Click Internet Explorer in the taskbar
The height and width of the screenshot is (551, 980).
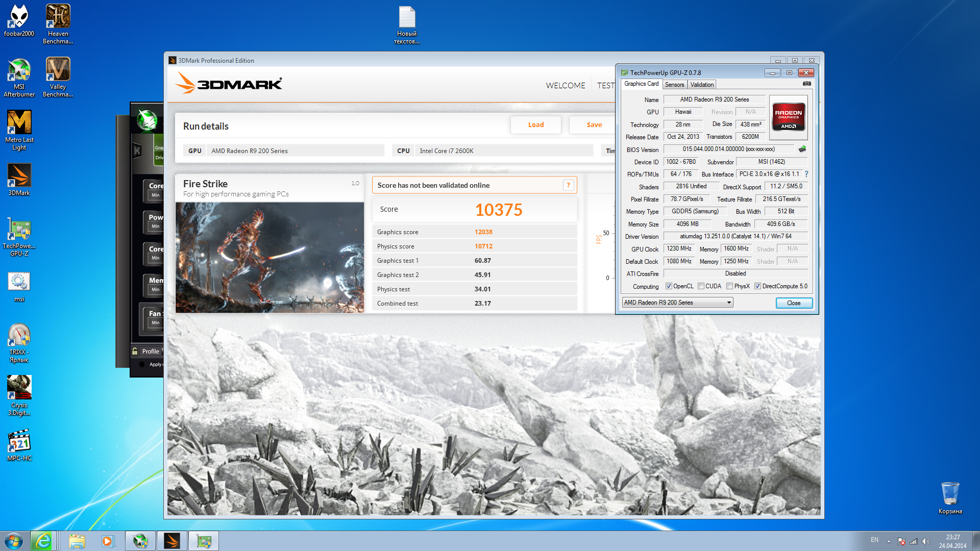[x=43, y=541]
